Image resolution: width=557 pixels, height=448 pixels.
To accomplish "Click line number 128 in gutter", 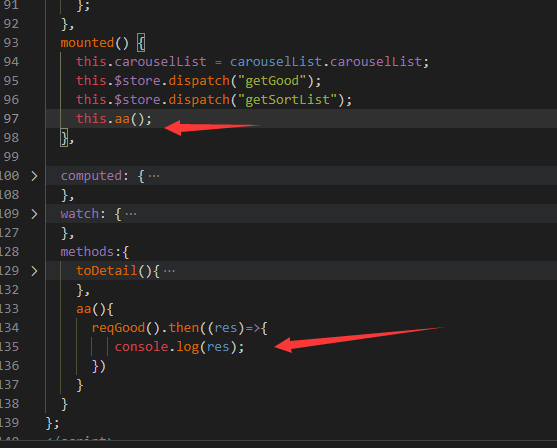I will [x=10, y=252].
